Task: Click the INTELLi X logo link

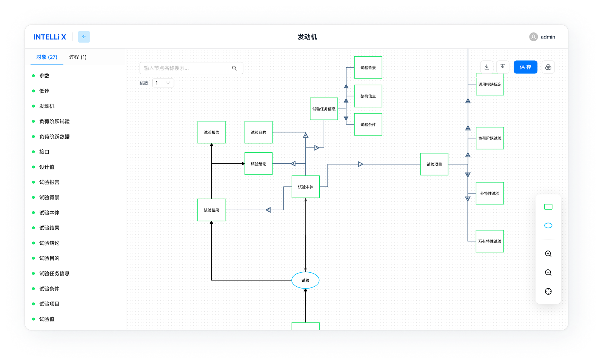Action: [x=50, y=37]
